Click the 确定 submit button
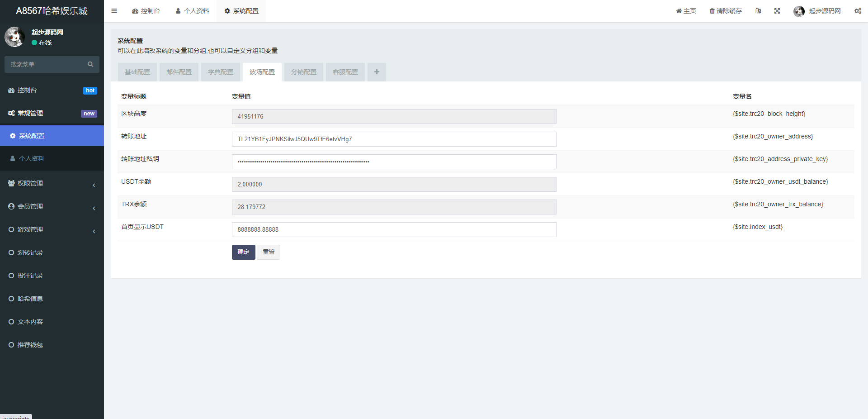Image resolution: width=868 pixels, height=419 pixels. pyautogui.click(x=243, y=252)
